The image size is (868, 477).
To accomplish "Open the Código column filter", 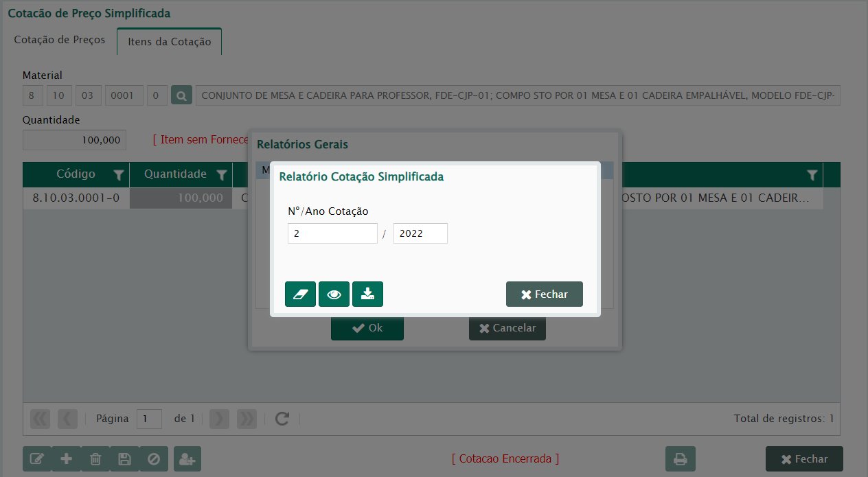I will [x=118, y=176].
